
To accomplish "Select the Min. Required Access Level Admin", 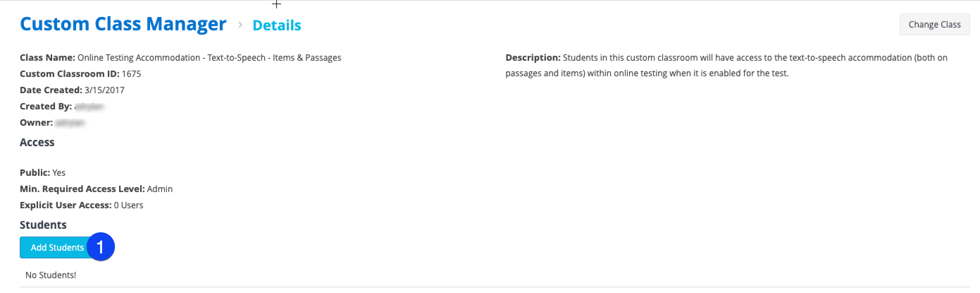I will coord(160,189).
